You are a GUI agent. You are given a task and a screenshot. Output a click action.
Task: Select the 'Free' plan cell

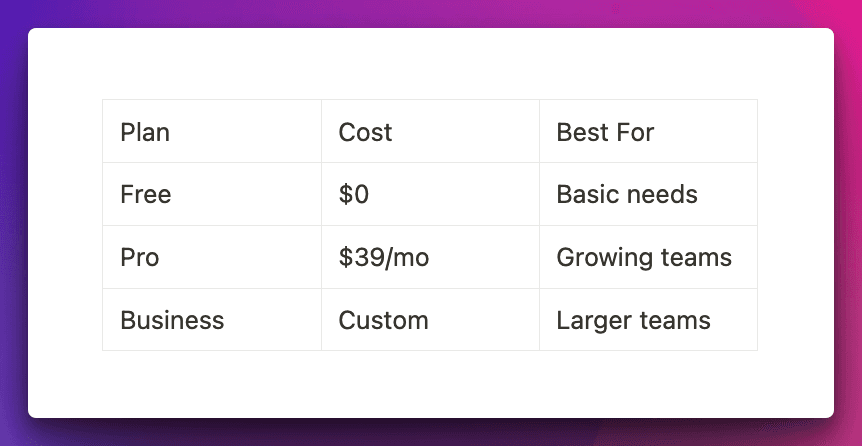click(x=145, y=194)
